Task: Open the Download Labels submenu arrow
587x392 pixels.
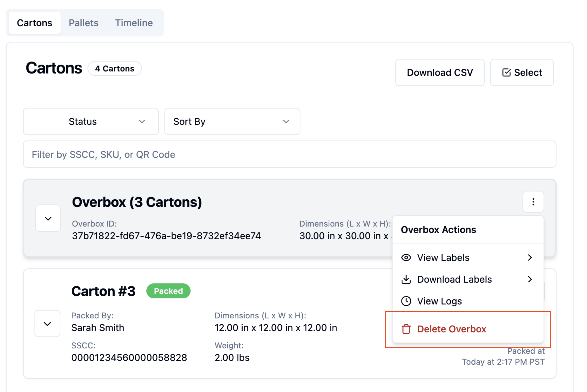Action: point(530,279)
